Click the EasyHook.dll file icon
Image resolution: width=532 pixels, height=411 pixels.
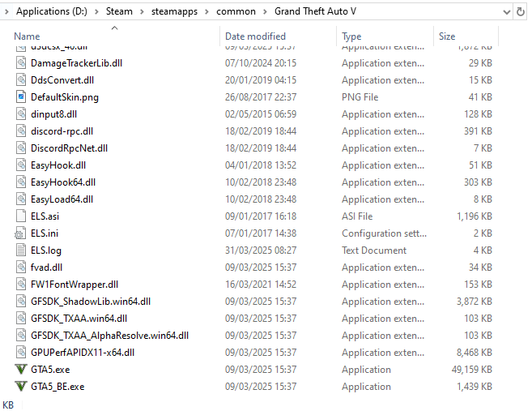pos(21,165)
